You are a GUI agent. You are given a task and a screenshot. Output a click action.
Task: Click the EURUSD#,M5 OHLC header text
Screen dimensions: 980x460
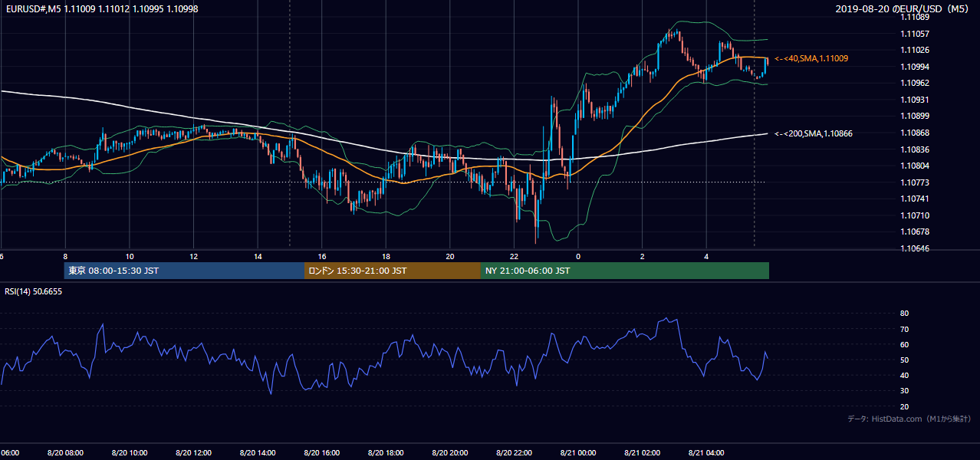pos(102,8)
